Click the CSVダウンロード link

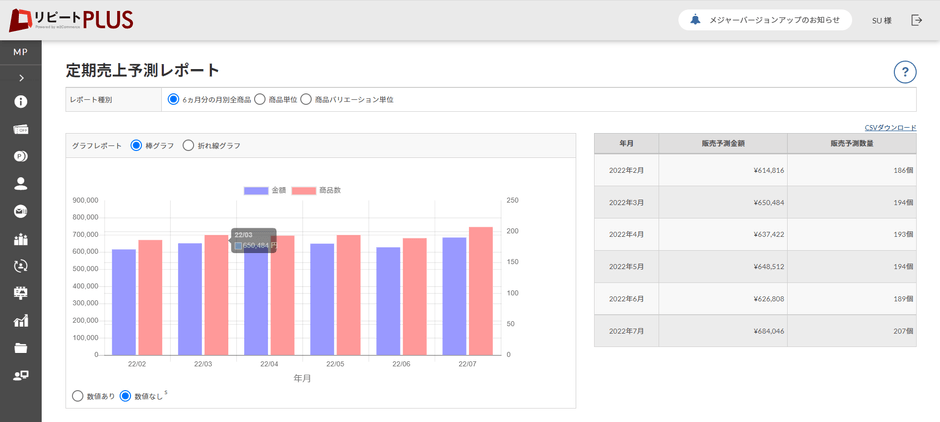(889, 127)
